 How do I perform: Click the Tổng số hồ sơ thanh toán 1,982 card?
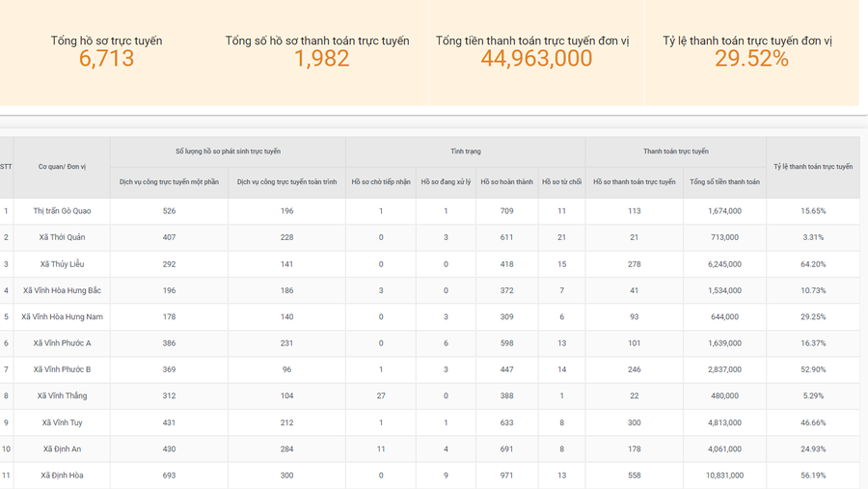point(317,52)
